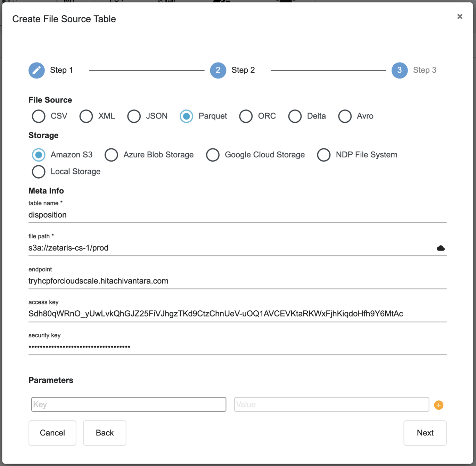Image resolution: width=476 pixels, height=466 pixels.
Task: Choose the Delta file source format
Action: tap(295, 116)
